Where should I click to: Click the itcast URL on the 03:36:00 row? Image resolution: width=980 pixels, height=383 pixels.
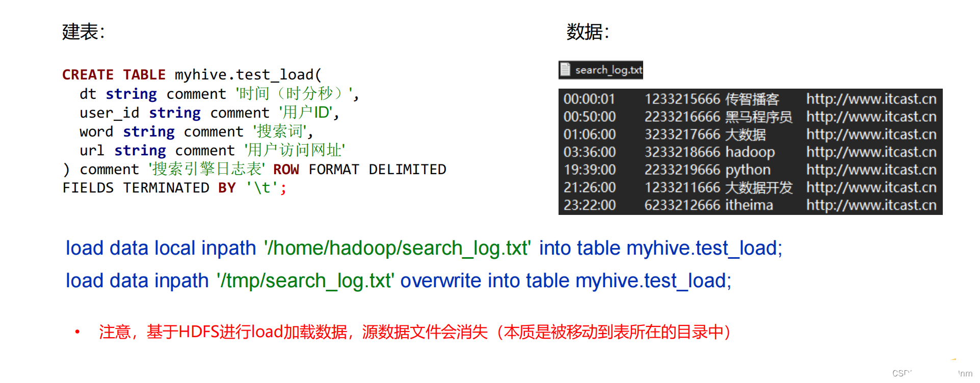coord(871,152)
